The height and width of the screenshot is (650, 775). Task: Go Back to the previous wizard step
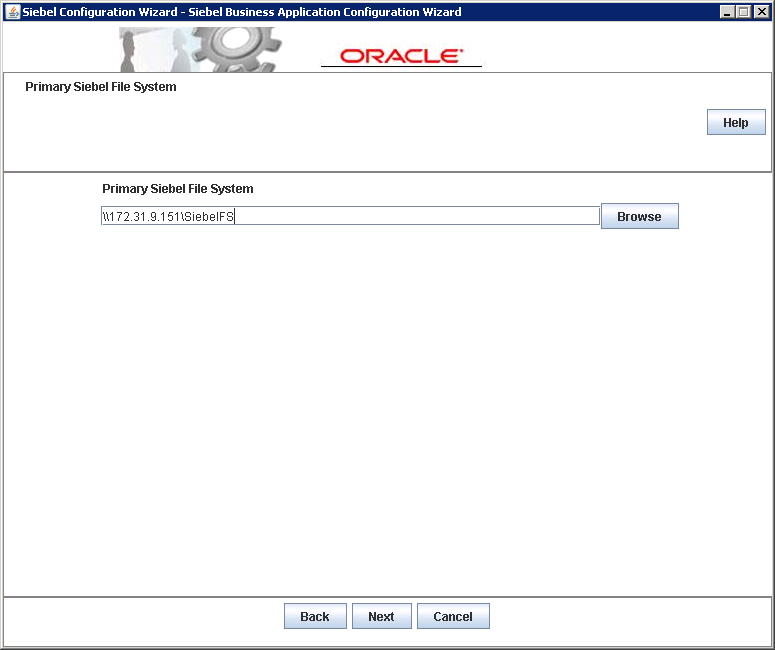click(x=315, y=616)
